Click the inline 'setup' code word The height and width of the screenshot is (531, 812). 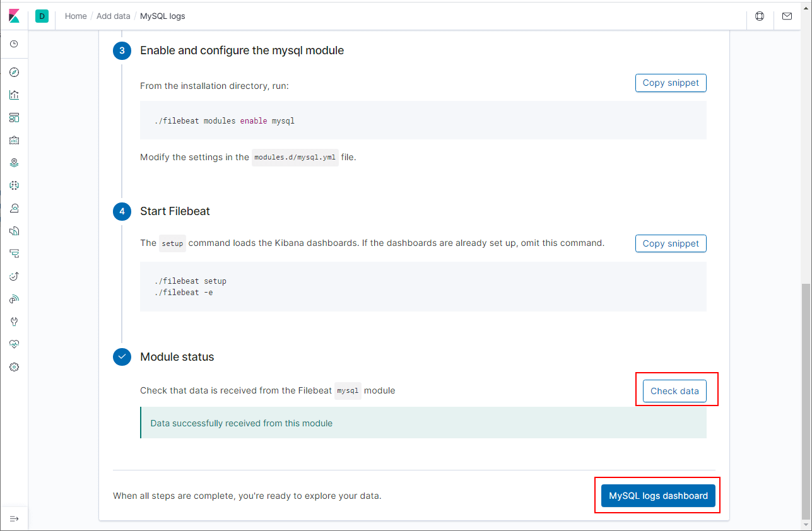click(x=172, y=243)
